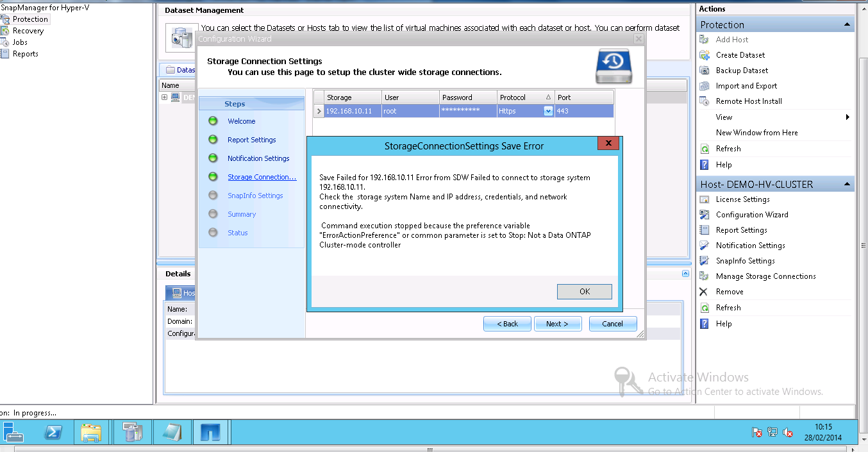The height and width of the screenshot is (452, 868).
Task: Click the Help icon under Protection
Action: pos(704,165)
